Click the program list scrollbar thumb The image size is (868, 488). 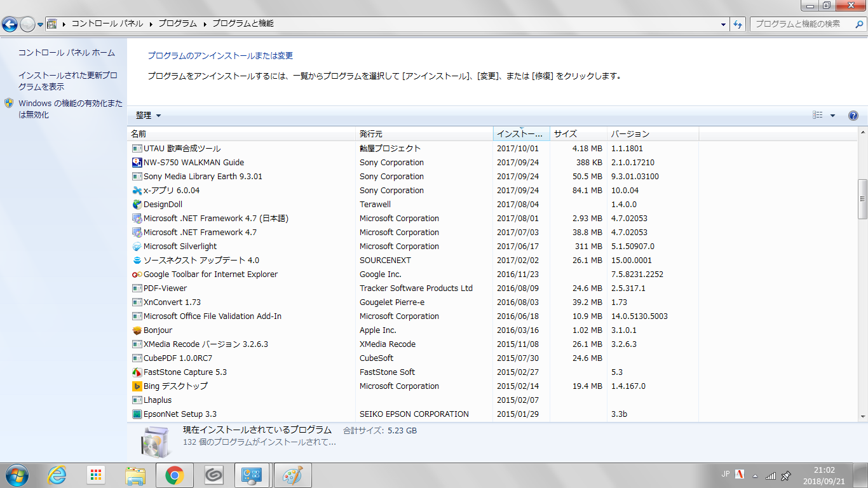(862, 199)
